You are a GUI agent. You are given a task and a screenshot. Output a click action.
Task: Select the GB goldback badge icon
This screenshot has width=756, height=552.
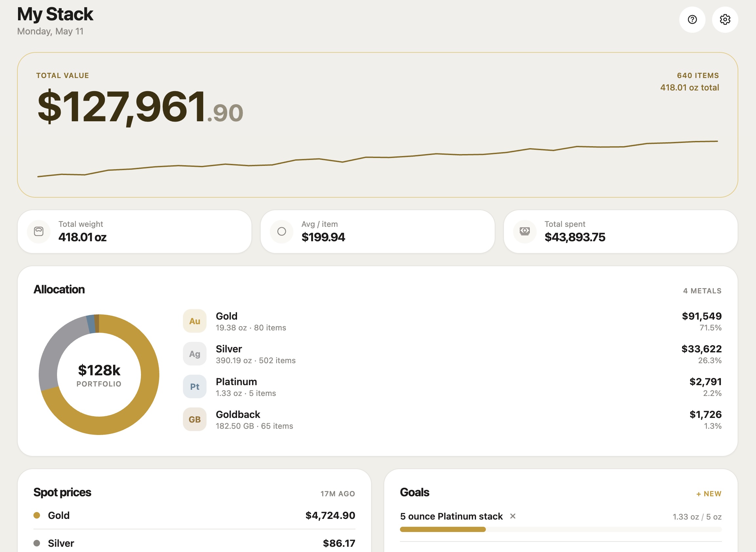[x=194, y=419]
